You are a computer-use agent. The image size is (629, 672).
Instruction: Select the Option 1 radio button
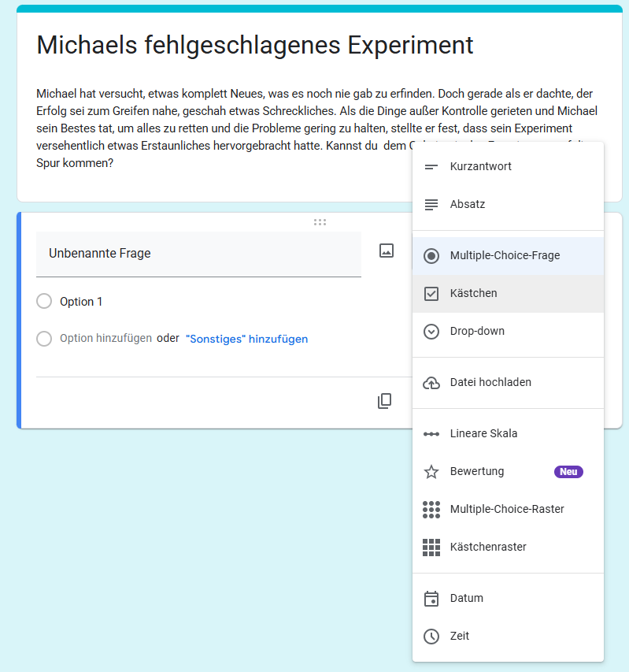[44, 302]
